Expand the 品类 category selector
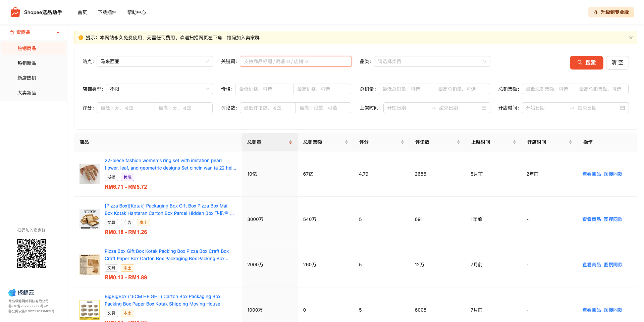This screenshot has height=322, width=644. point(432,61)
